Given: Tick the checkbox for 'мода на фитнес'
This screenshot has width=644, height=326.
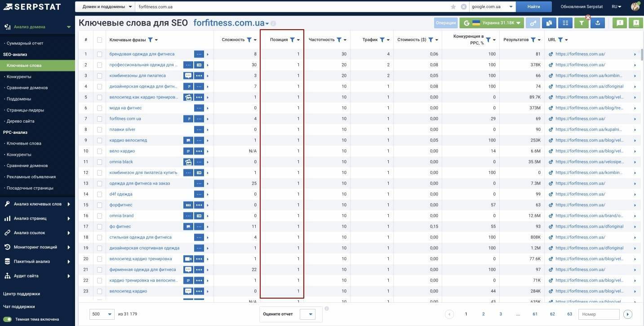Looking at the screenshot, I should point(99,108).
